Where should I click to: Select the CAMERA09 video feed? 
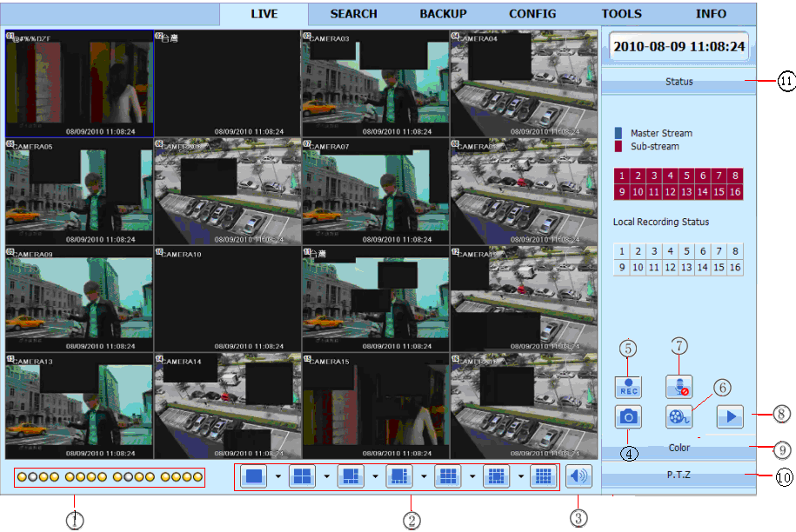(79, 299)
